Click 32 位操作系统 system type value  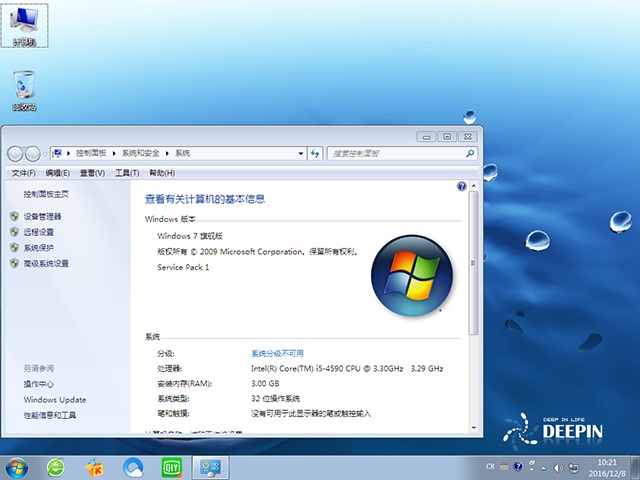tap(276, 399)
